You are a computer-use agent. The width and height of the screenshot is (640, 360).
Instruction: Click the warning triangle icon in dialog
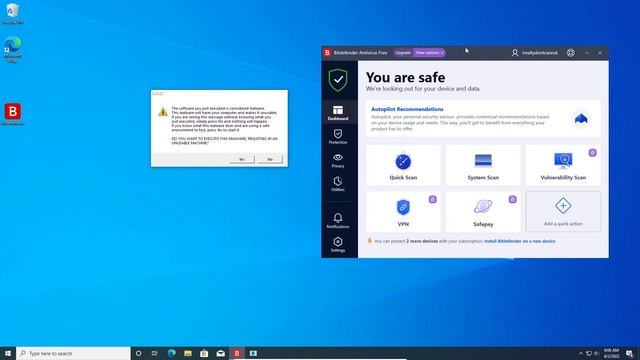pyautogui.click(x=163, y=111)
